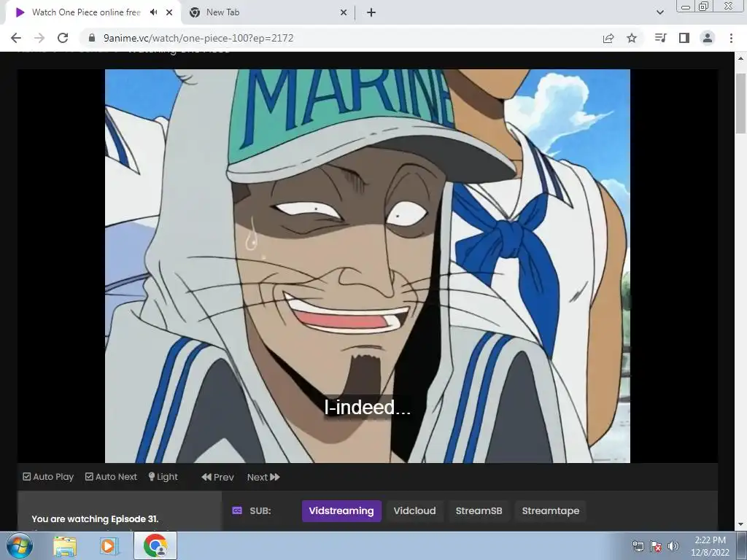Open Chrome profile avatar menu

point(708,38)
